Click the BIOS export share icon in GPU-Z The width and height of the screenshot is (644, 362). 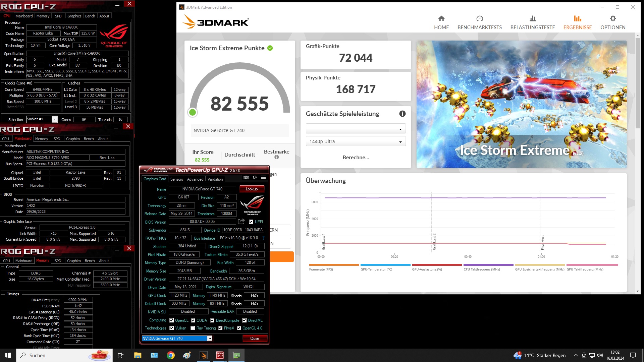[241, 222]
